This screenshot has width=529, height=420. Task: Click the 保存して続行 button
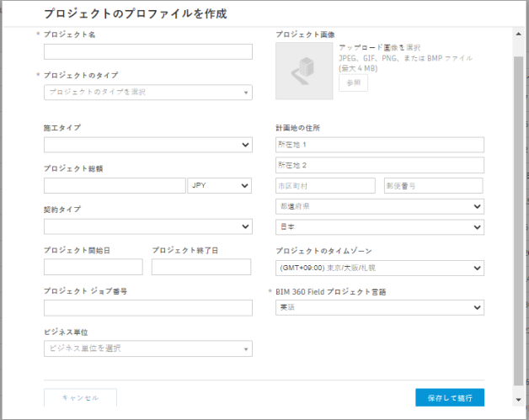(x=449, y=397)
